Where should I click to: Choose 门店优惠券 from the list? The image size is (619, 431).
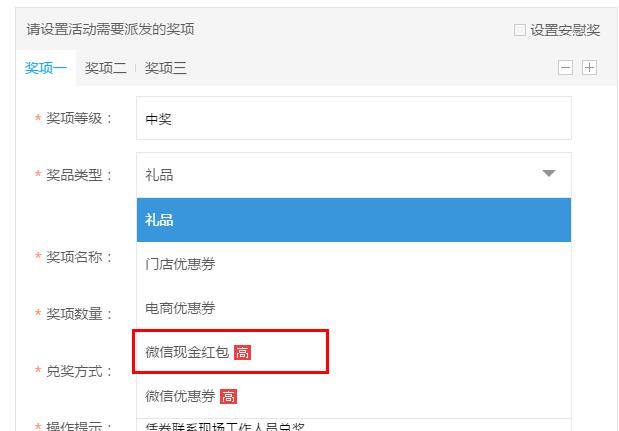[x=354, y=264]
